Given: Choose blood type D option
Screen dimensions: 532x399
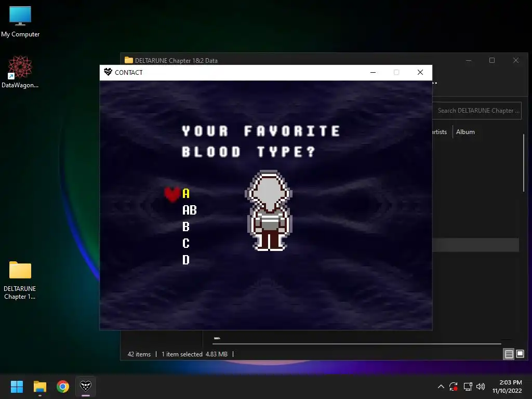Looking at the screenshot, I should (x=185, y=260).
